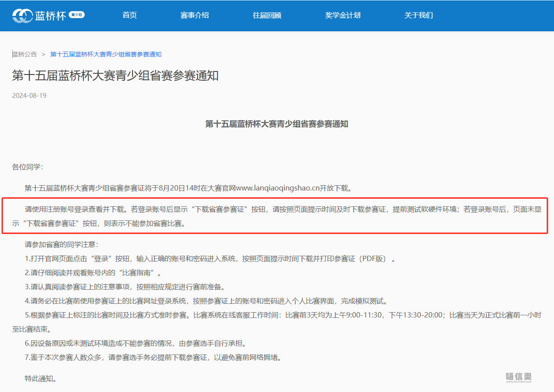Click breadcrumb 第十五届蓝桥杯大赛青少组省赛参赛通知

[106, 54]
